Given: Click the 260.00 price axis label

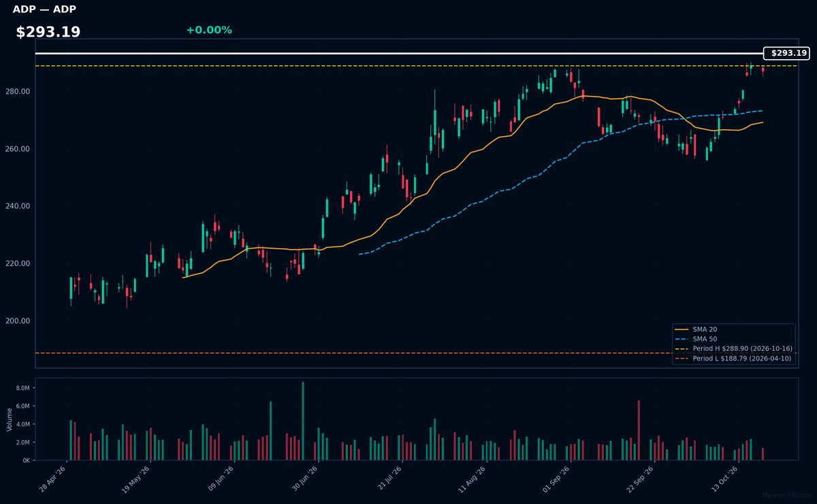Looking at the screenshot, I should point(18,149).
